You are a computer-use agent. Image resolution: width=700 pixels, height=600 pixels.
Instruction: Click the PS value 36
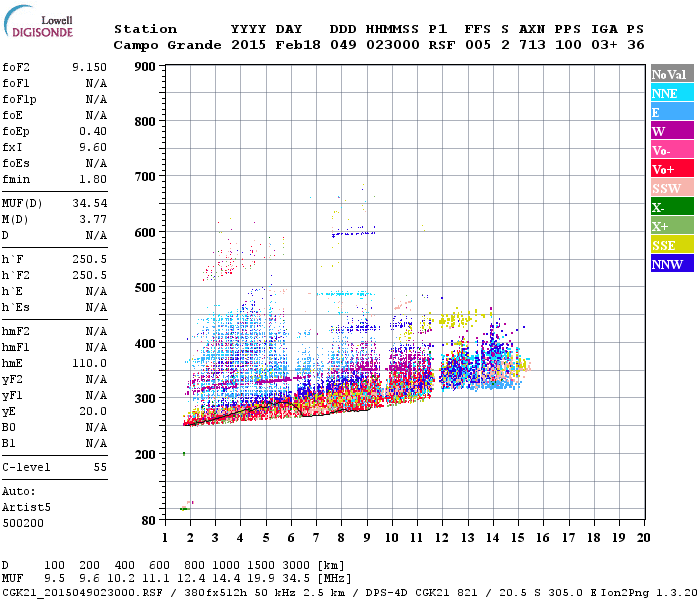tap(636, 45)
